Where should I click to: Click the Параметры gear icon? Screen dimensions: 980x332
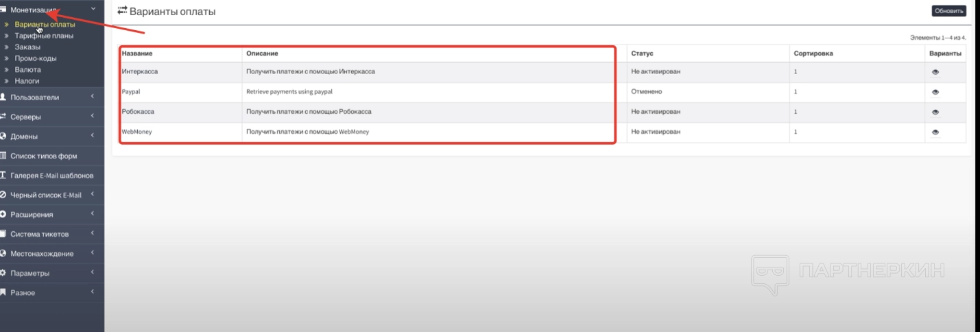[3, 273]
